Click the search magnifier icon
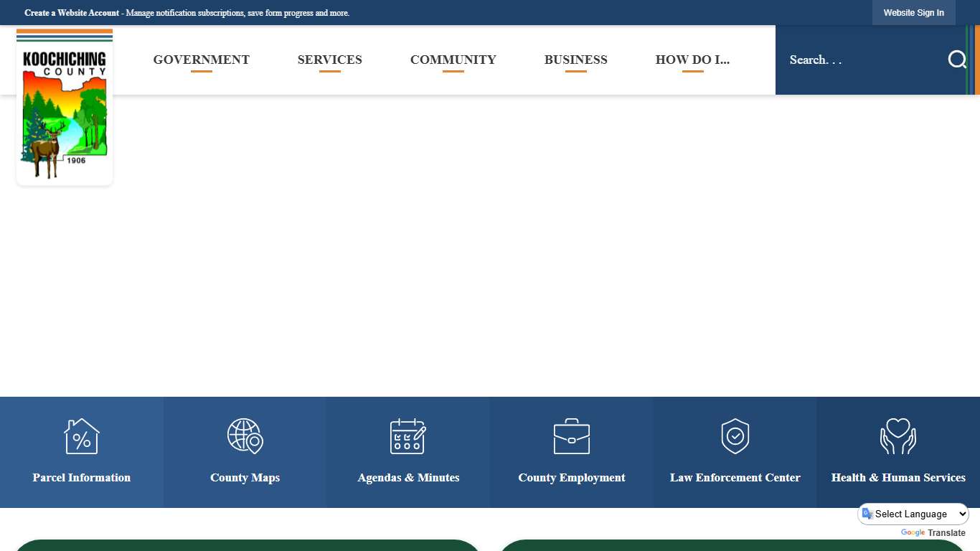Viewport: 980px width, 551px height. (x=957, y=60)
